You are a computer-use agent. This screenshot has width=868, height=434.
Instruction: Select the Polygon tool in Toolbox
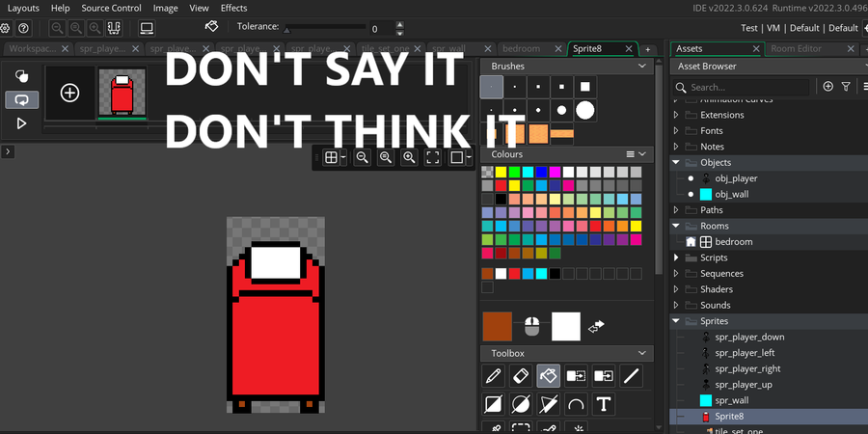[548, 405]
